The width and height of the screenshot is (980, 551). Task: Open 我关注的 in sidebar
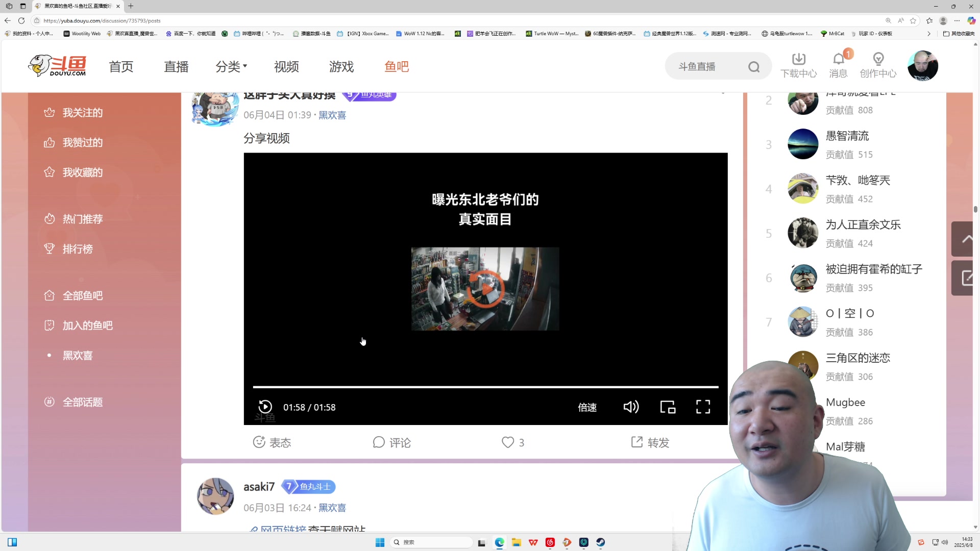coord(73,113)
